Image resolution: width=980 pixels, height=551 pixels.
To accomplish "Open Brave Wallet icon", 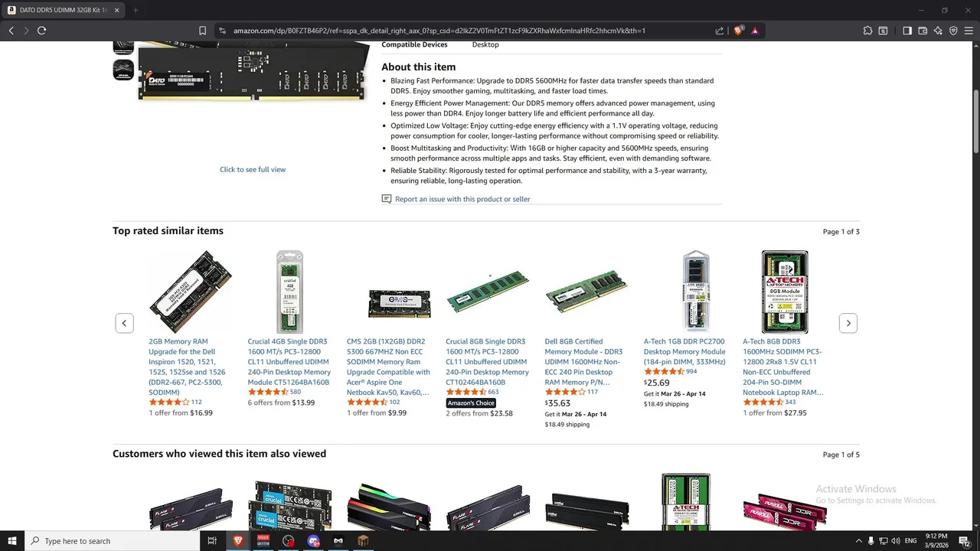I will 923,31.
